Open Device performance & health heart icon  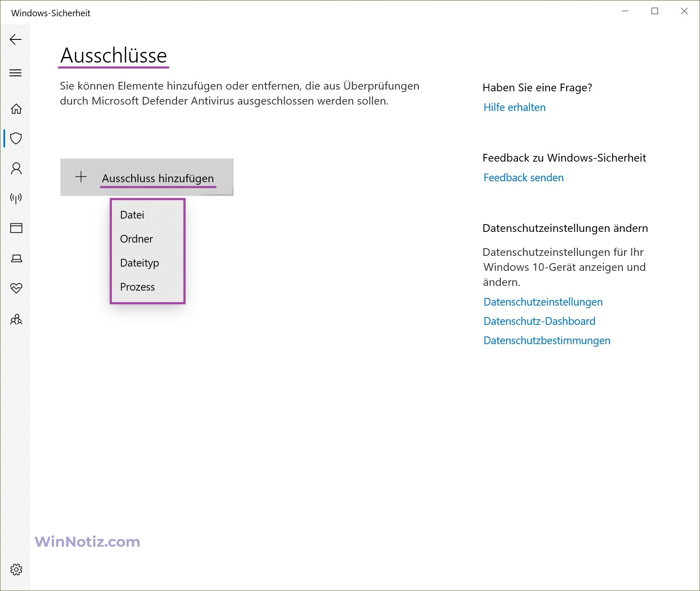16,288
